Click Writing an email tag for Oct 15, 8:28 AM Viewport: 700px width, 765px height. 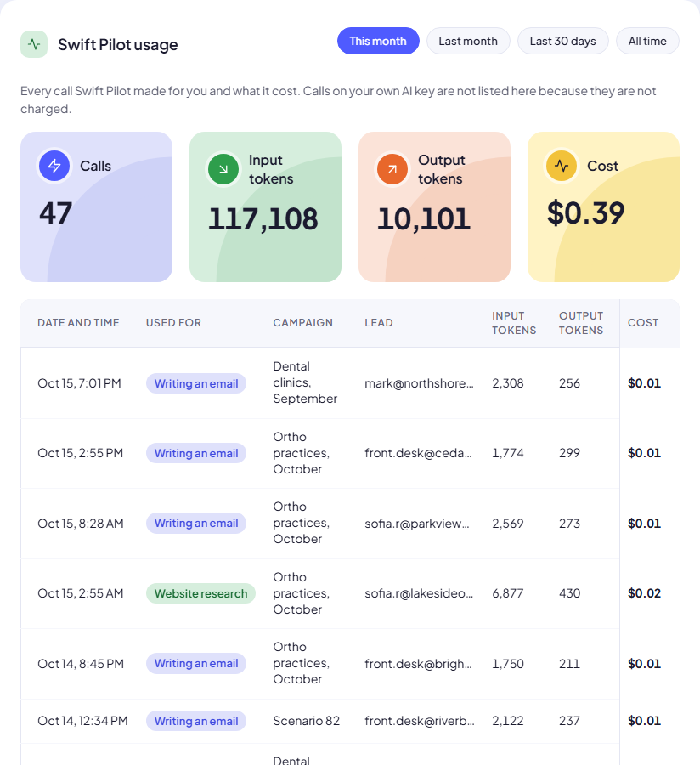(196, 523)
